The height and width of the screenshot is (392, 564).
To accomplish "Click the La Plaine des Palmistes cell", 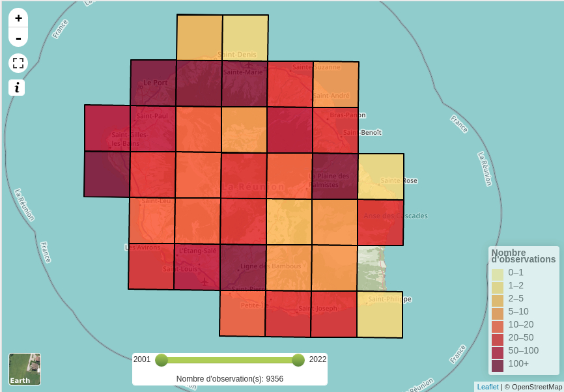I will pos(335,176).
